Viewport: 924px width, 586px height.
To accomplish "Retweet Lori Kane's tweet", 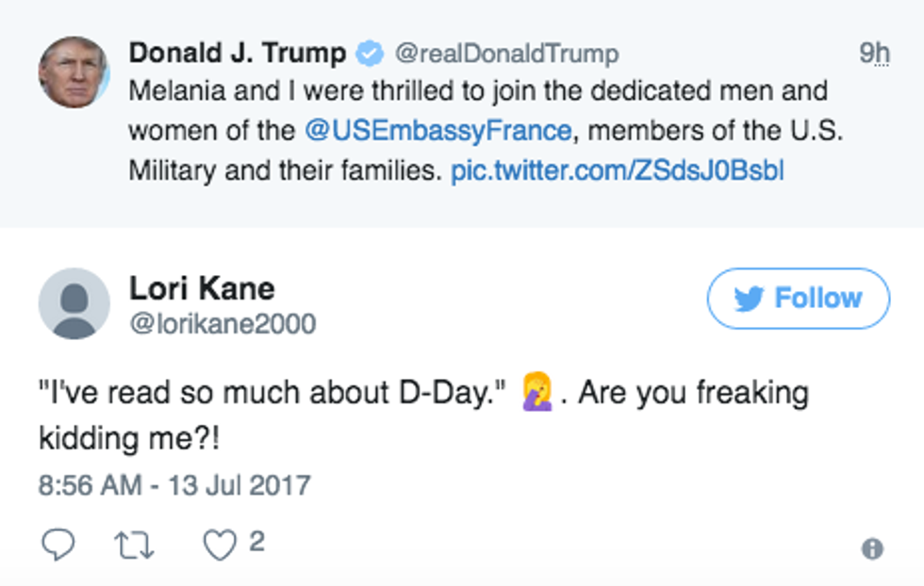I will [x=136, y=545].
